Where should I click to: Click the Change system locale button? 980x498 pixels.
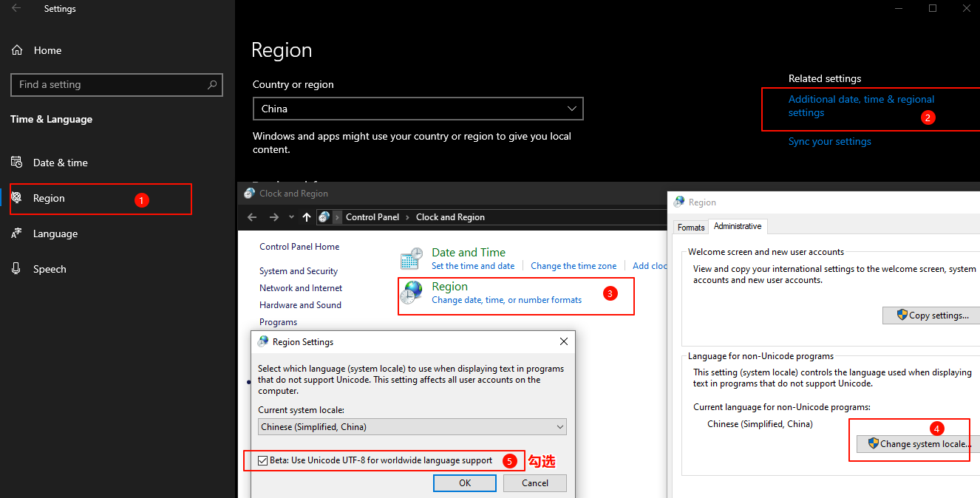919,444
